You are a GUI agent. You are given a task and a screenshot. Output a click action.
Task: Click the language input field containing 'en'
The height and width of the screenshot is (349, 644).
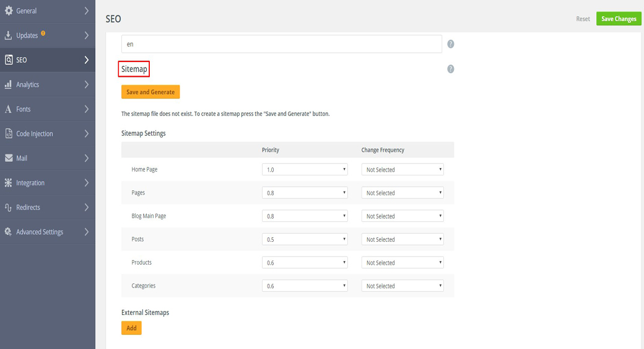281,44
